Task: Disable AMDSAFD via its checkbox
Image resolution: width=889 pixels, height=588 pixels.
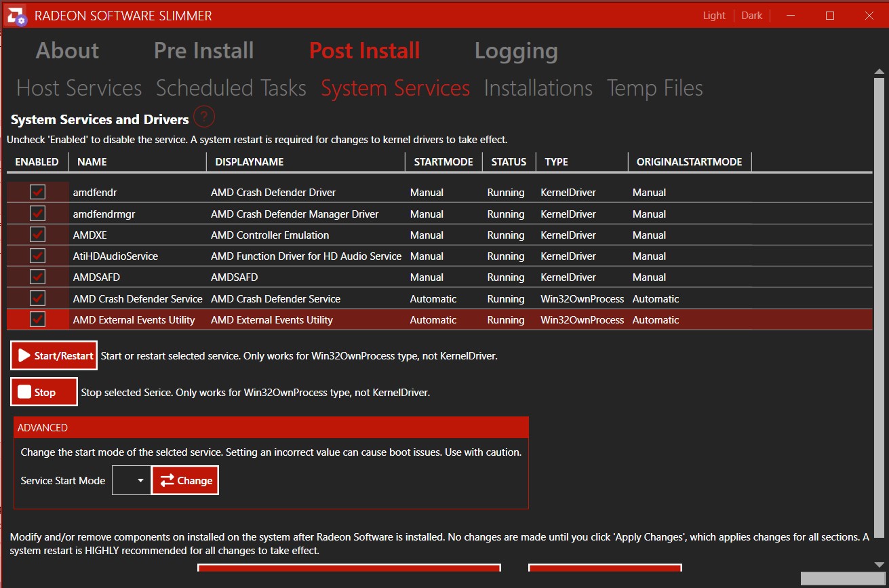Action: (x=37, y=277)
